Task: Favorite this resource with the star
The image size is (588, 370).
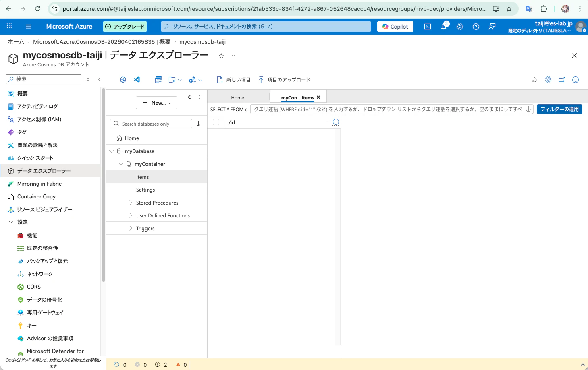Action: pyautogui.click(x=221, y=56)
